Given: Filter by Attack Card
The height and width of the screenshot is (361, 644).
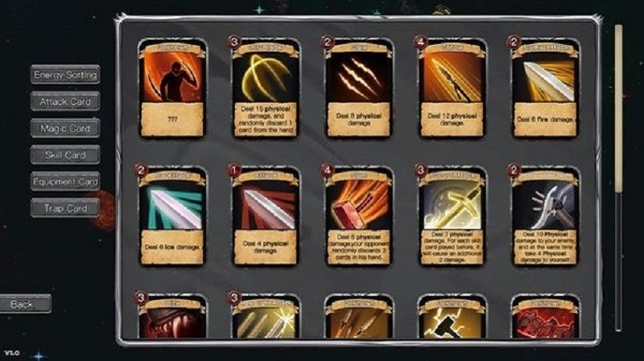Looking at the screenshot, I should pos(65,101).
